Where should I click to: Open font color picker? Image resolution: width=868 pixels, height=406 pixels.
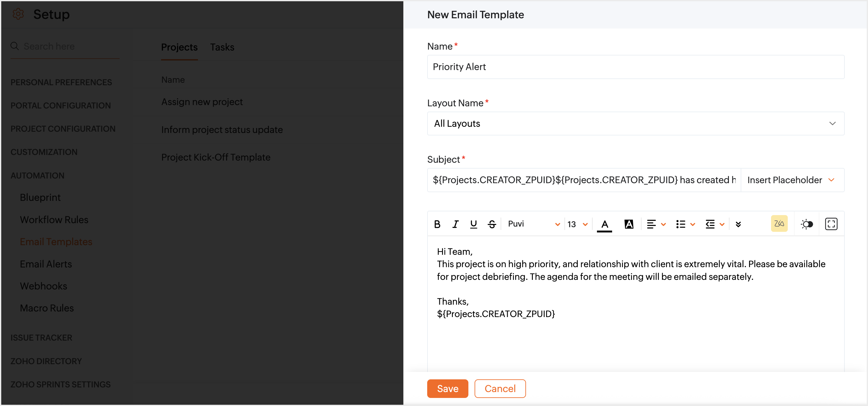click(x=604, y=224)
